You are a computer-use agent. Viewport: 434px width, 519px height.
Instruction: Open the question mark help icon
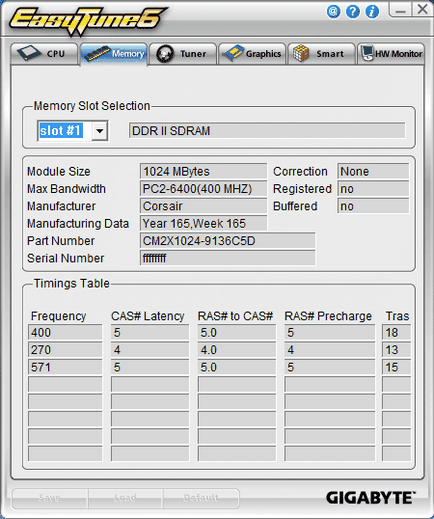click(x=353, y=12)
